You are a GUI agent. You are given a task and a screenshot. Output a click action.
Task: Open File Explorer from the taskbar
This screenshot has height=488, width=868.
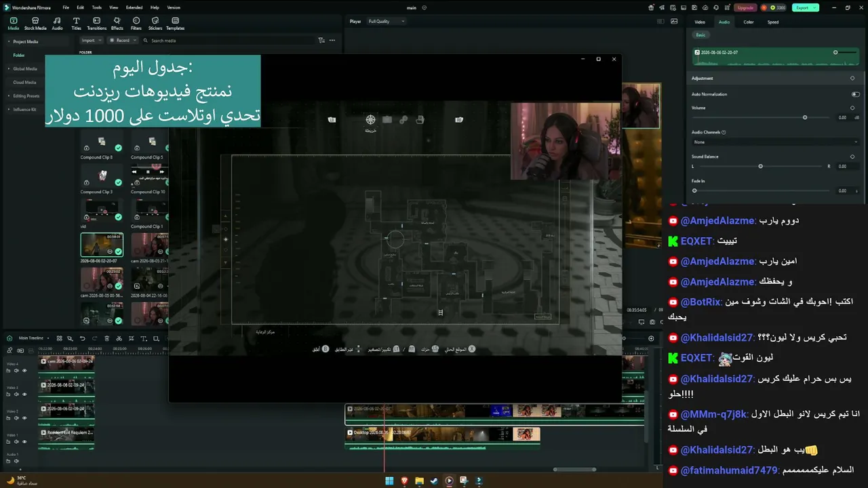(x=419, y=481)
